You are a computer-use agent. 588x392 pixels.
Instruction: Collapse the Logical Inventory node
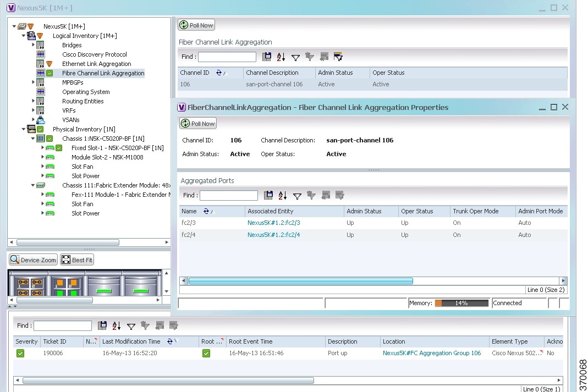point(24,36)
